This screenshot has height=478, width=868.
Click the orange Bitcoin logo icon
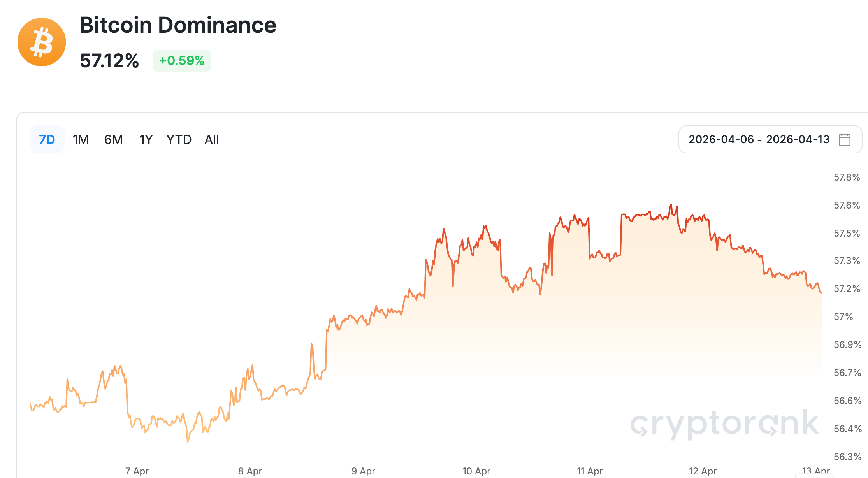coord(42,42)
